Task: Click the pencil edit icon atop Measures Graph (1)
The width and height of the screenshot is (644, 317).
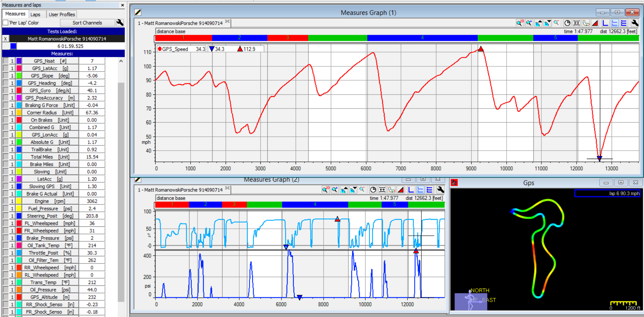Action: [x=138, y=12]
